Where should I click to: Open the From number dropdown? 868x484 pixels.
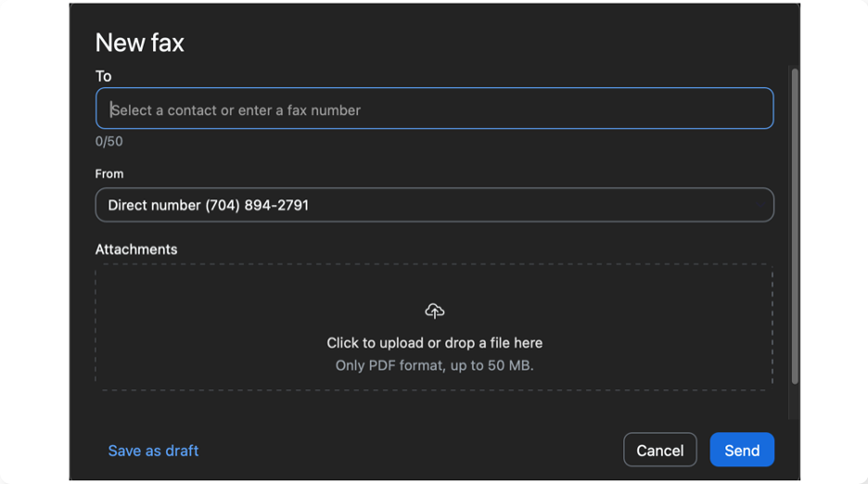pyautogui.click(x=434, y=205)
